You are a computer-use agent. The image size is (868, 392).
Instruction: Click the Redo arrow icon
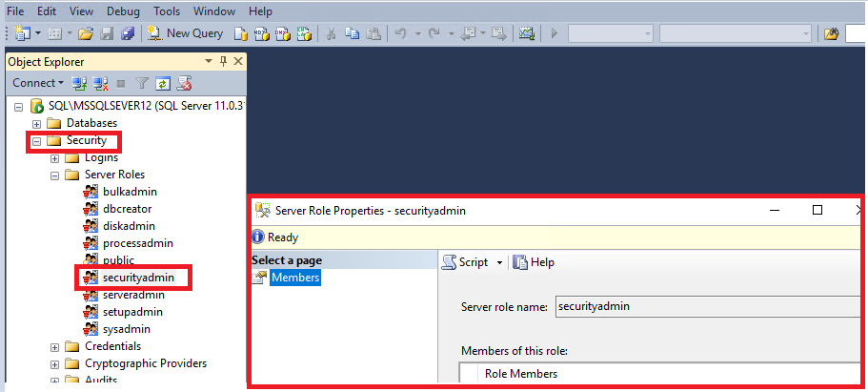pos(434,33)
